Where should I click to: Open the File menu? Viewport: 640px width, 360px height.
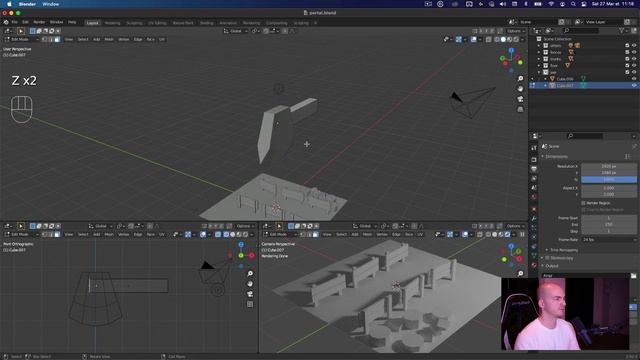pos(15,22)
